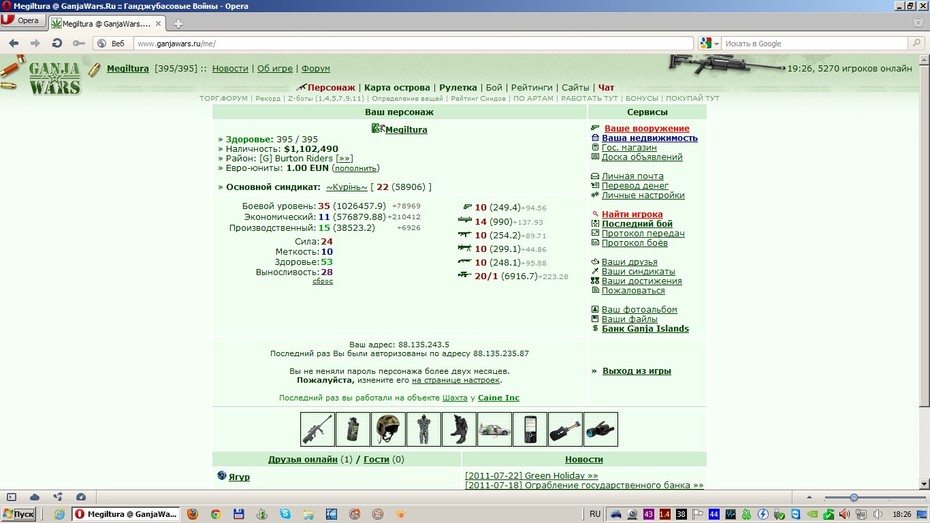930x523 pixels.
Task: Select the boots equipment icon
Action: click(458, 429)
